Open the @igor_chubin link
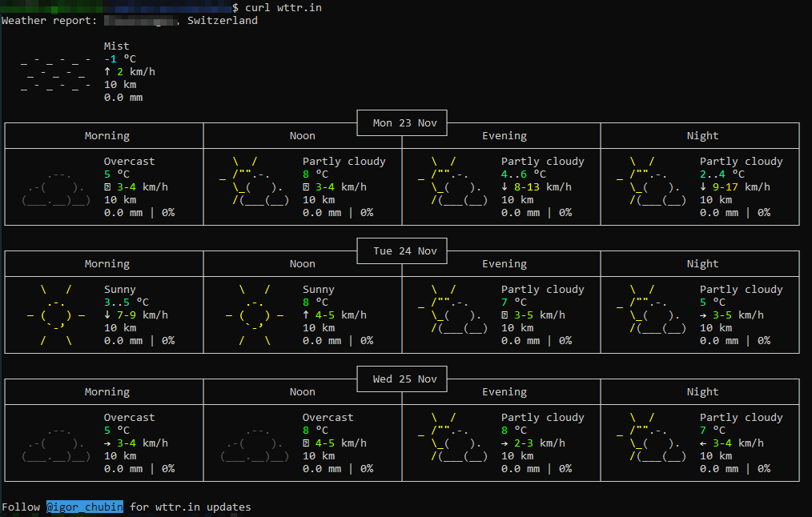Screen dimensions: 812x517 [85, 507]
